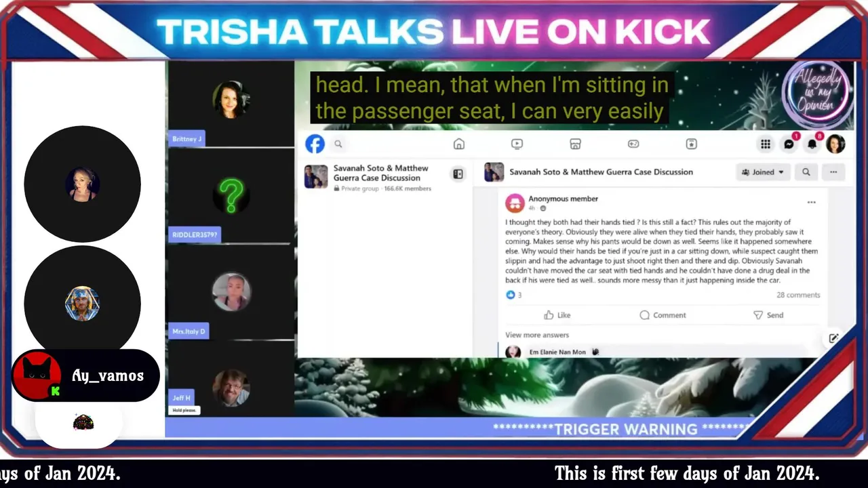Open the saved/feeds star tab

click(x=691, y=144)
